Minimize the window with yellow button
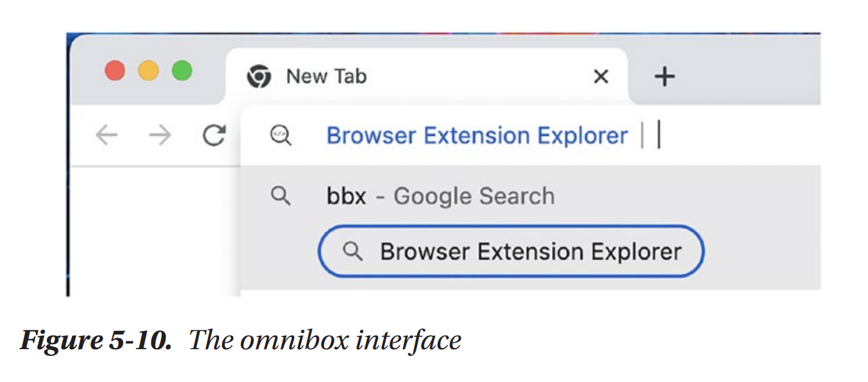 click(148, 71)
